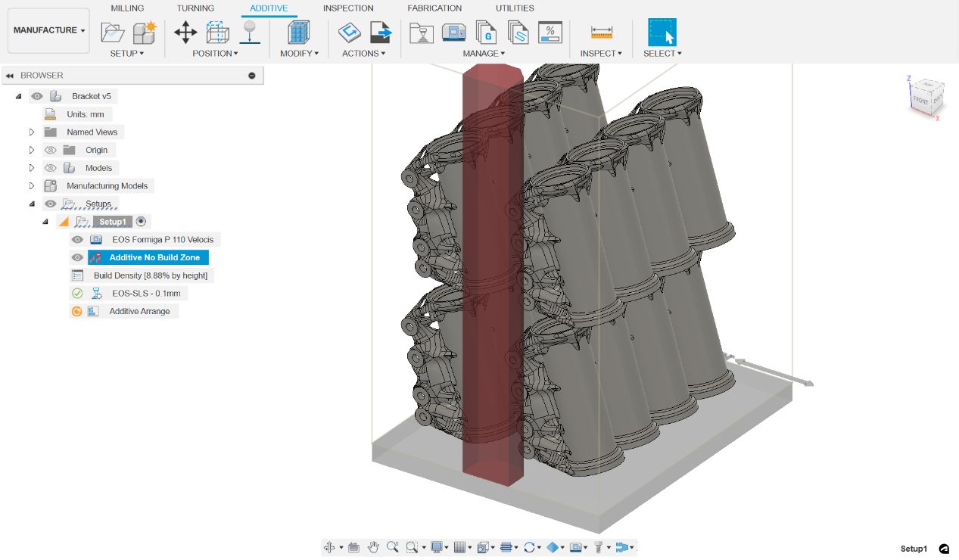Hide the Additive No Build Zone
The height and width of the screenshot is (560, 959).
[x=77, y=257]
